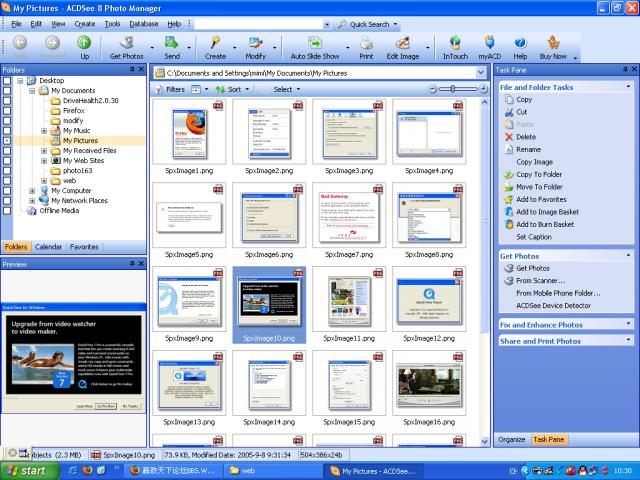Click ACDSee Device Detector link
This screenshot has height=480, width=640.
[553, 306]
